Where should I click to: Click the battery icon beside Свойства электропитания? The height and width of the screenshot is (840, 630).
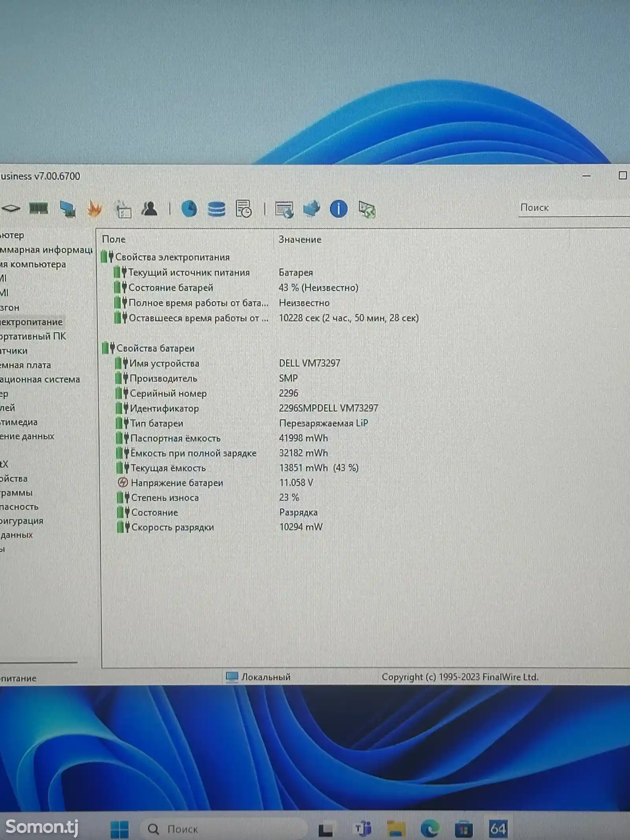click(x=107, y=257)
